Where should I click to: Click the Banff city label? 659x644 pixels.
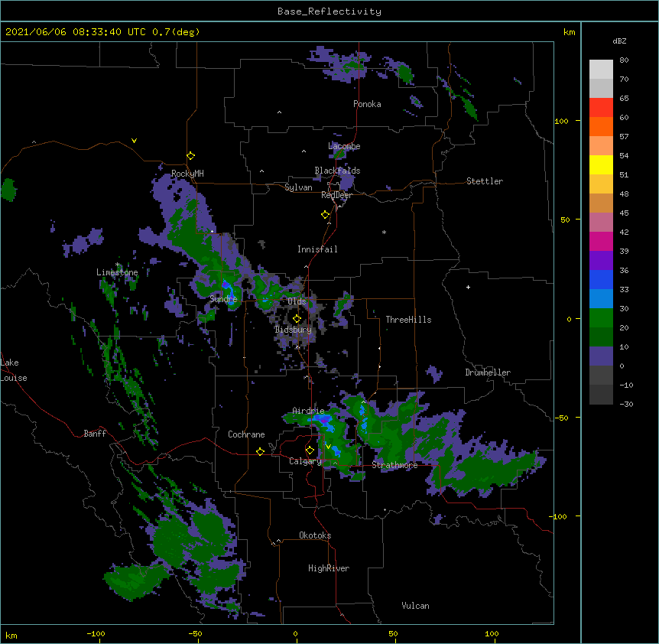click(95, 434)
